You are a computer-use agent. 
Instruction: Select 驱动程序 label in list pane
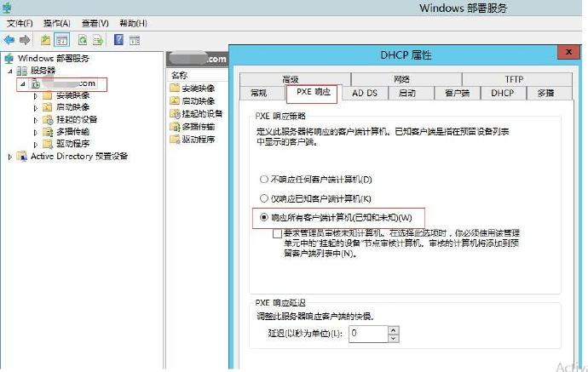click(199, 140)
